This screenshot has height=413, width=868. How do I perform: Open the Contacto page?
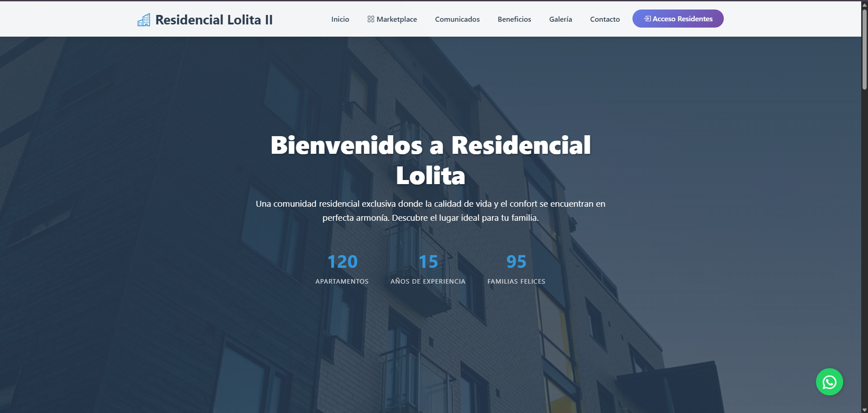pyautogui.click(x=604, y=19)
